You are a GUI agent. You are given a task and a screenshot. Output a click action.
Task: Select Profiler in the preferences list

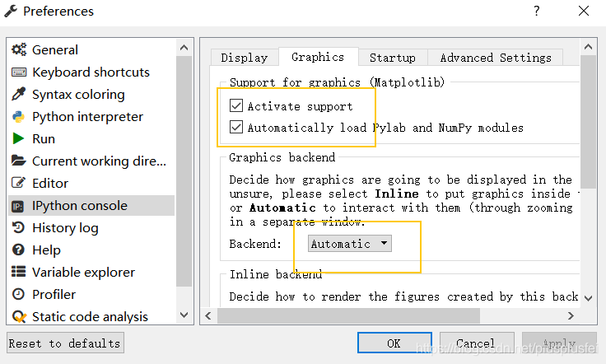[91, 294]
